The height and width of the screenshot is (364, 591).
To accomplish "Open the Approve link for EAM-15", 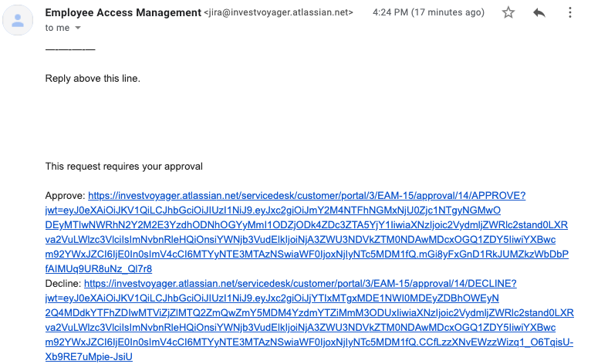I will (307, 232).
